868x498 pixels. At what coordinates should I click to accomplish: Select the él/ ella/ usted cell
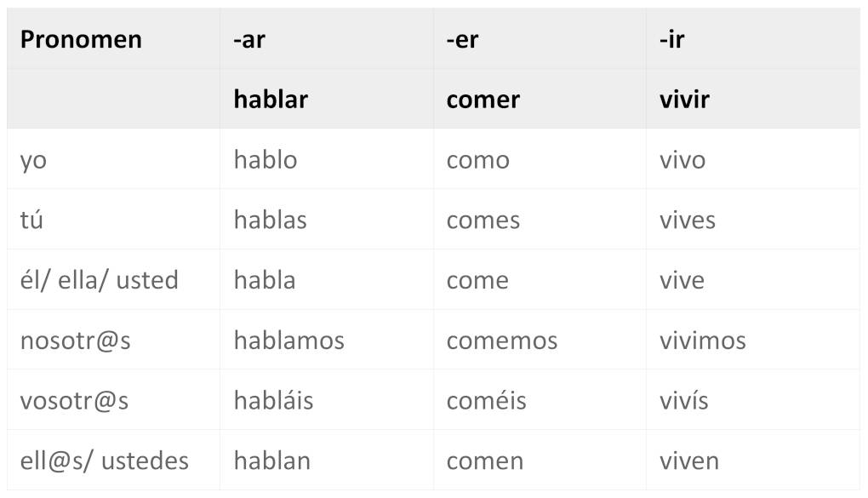click(99, 280)
